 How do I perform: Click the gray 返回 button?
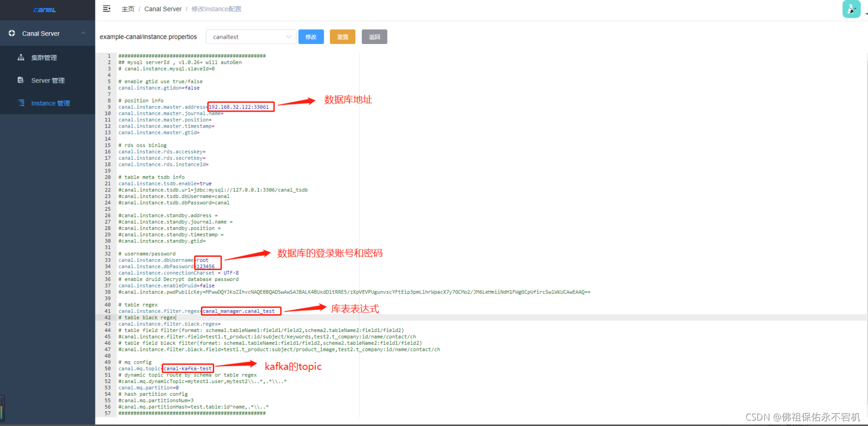[375, 37]
